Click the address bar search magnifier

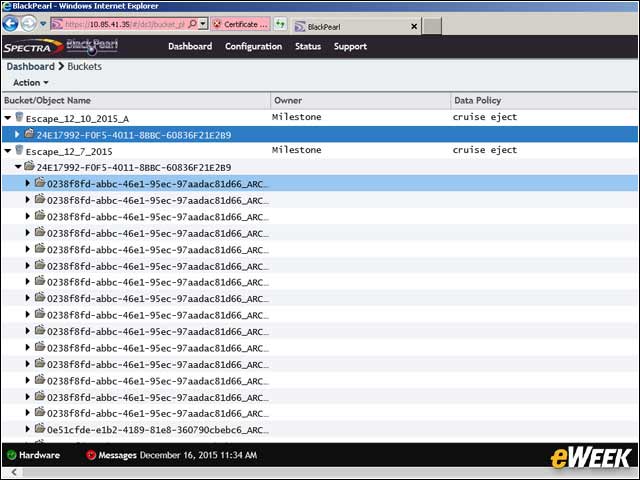pyautogui.click(x=193, y=24)
